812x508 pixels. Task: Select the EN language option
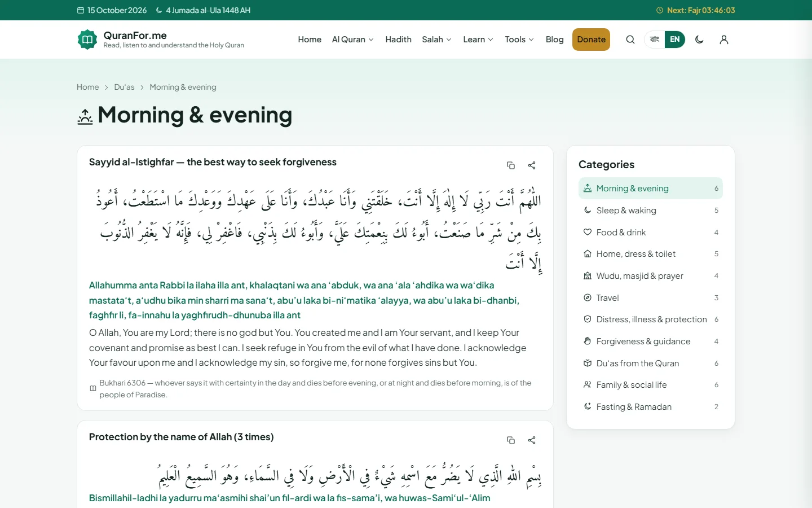coord(675,40)
